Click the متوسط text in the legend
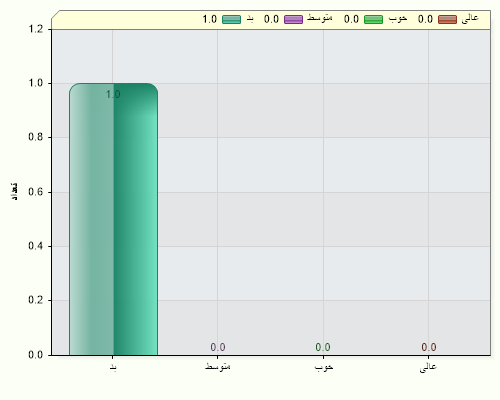 pos(320,18)
